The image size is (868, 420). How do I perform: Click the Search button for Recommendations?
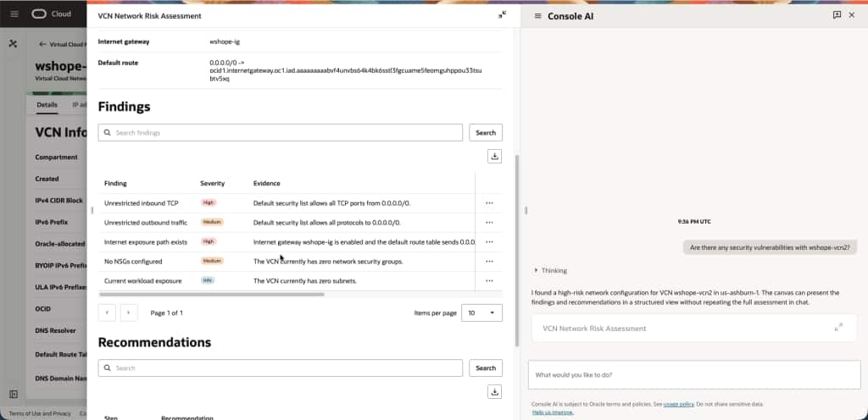coord(486,368)
